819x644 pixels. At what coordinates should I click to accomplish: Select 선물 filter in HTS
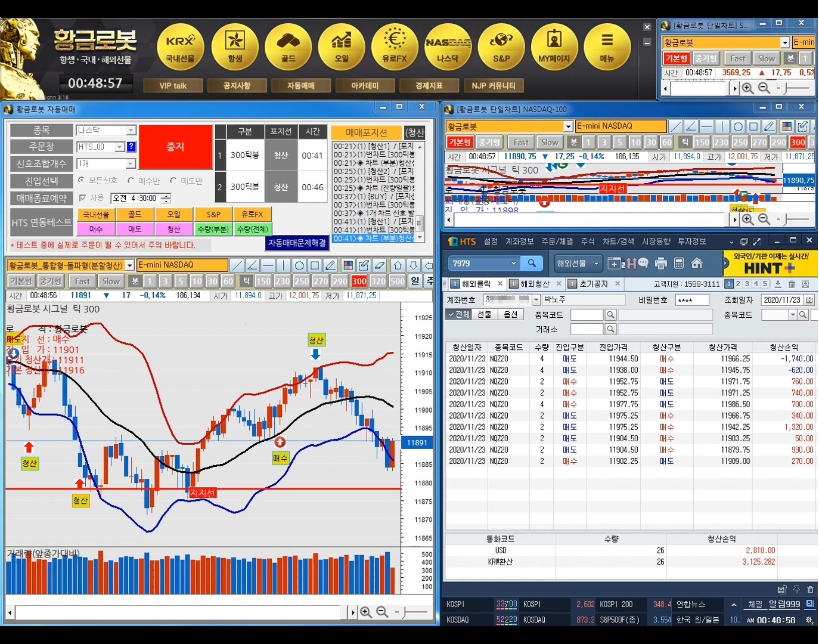pos(485,314)
